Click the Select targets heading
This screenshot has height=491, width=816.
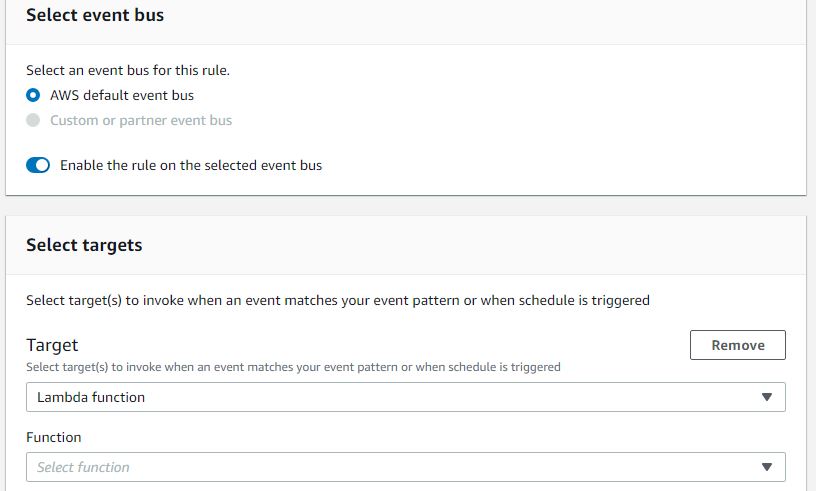[x=84, y=245]
